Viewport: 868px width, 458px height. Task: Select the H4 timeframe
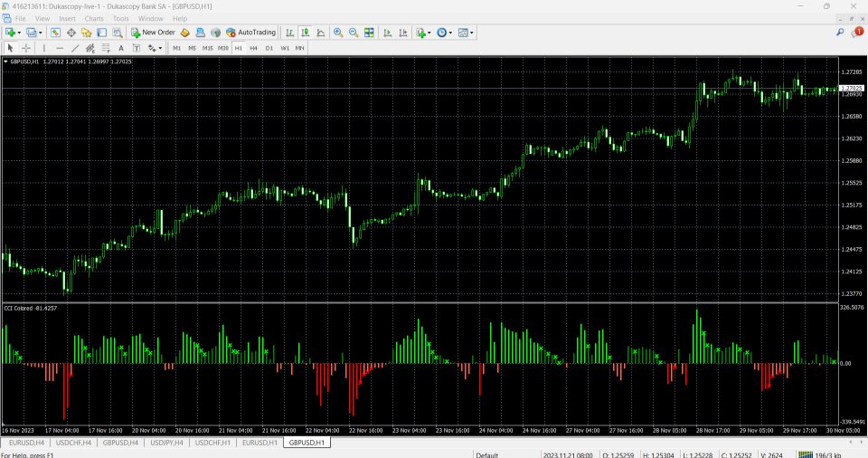(253, 48)
